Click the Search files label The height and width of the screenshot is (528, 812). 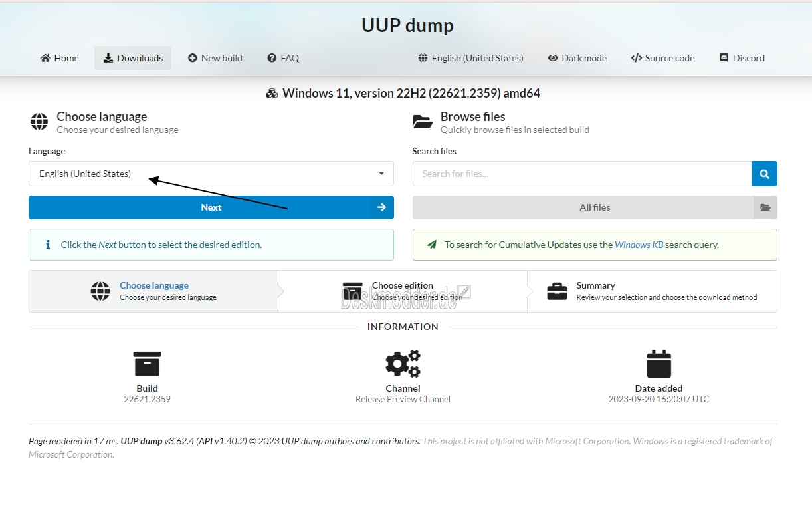pos(434,151)
